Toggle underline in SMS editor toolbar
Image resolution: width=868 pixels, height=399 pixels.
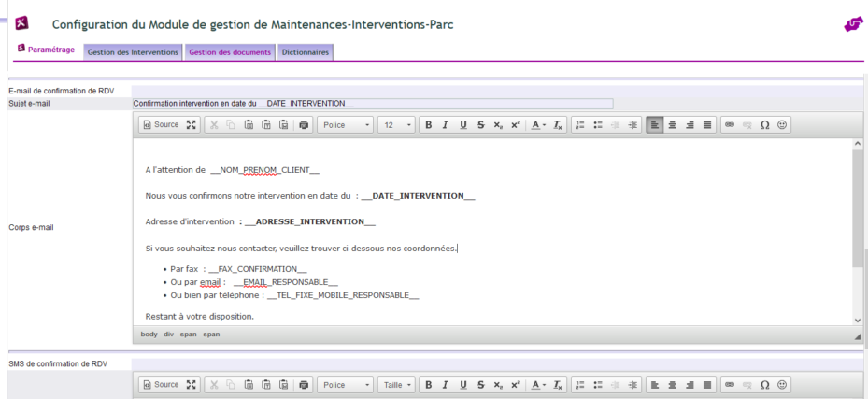(x=463, y=385)
